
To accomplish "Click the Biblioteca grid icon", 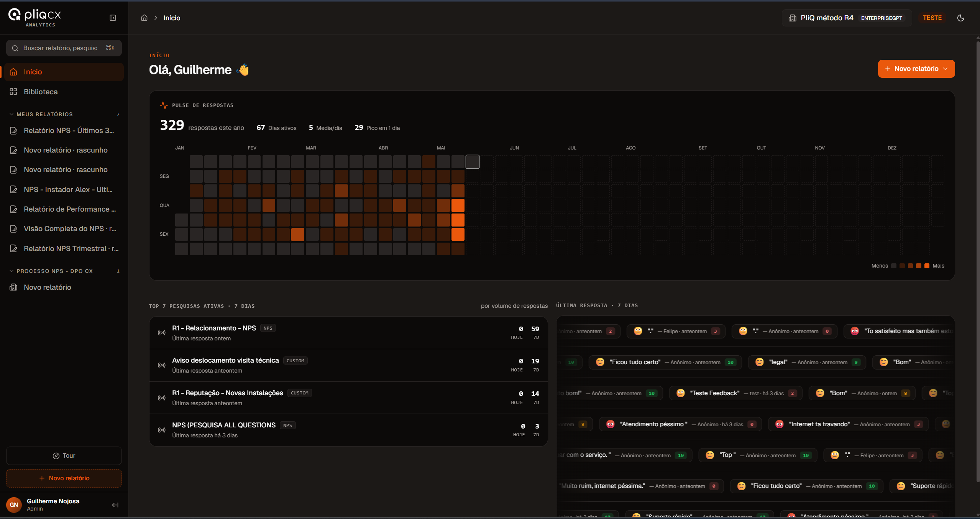I will [13, 92].
